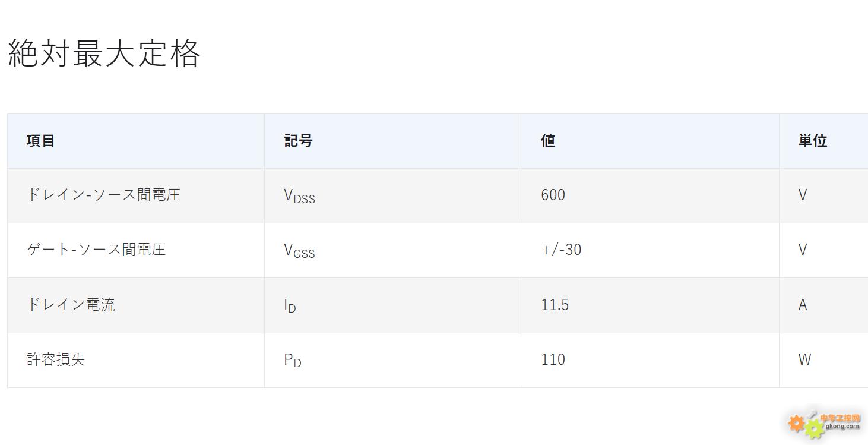
Task: Click the 値 column header
Action: click(548, 141)
